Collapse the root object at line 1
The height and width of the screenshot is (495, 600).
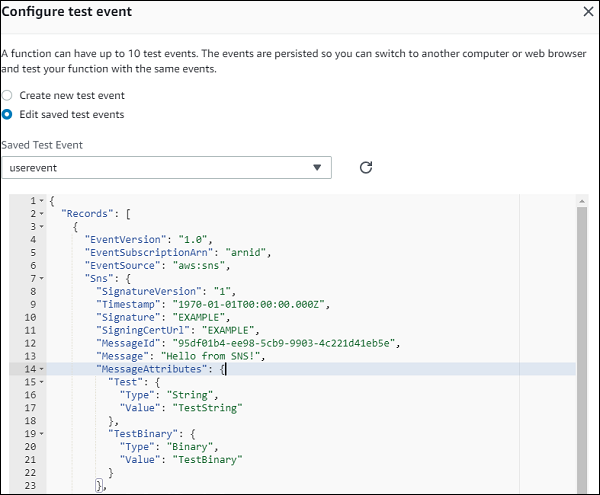[x=41, y=202]
